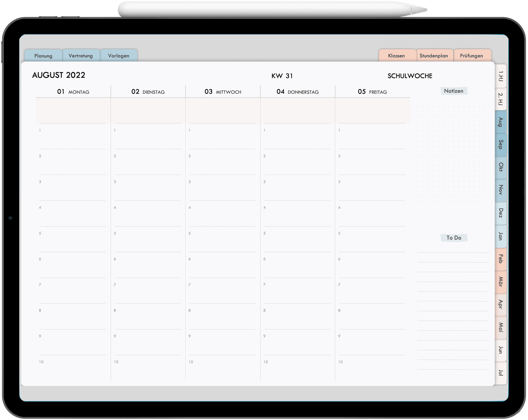This screenshot has width=528, height=420.
Task: Select the 05 Freitag day header
Action: coord(372,92)
